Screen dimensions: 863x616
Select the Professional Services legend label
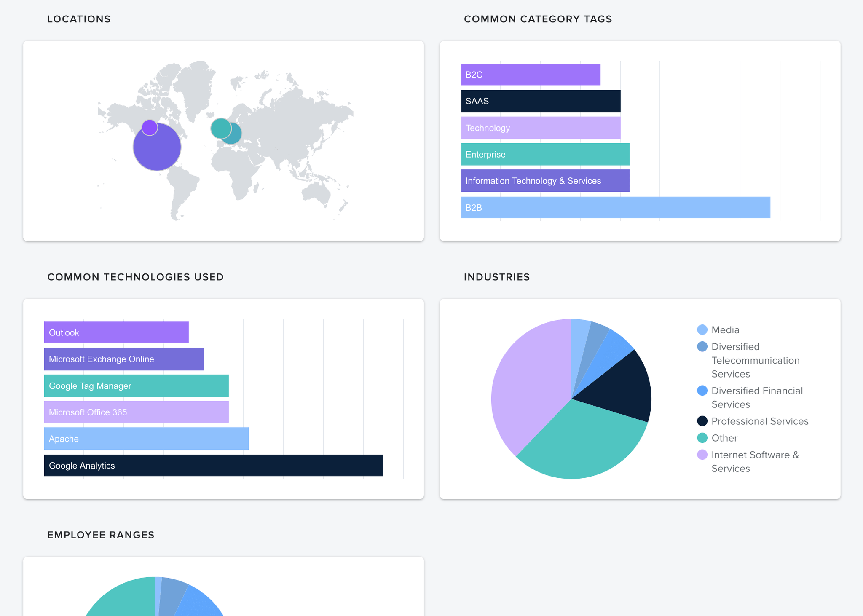point(760,421)
